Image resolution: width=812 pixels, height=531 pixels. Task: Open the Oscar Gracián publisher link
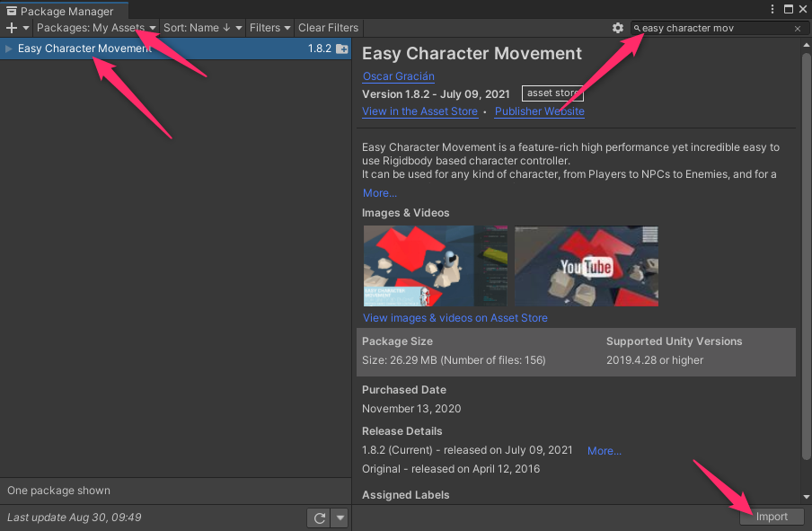coord(398,76)
